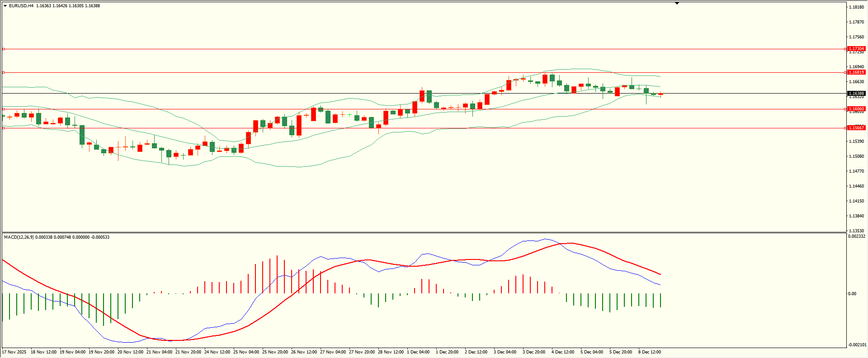This screenshot has width=868, height=358.
Task: Click the 1.18180 value on price scale
Action: [856, 7]
